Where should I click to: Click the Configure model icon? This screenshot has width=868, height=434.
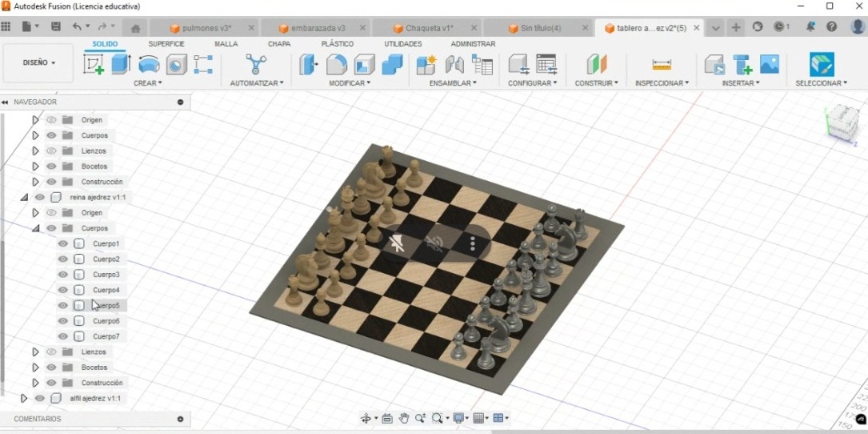click(518, 64)
